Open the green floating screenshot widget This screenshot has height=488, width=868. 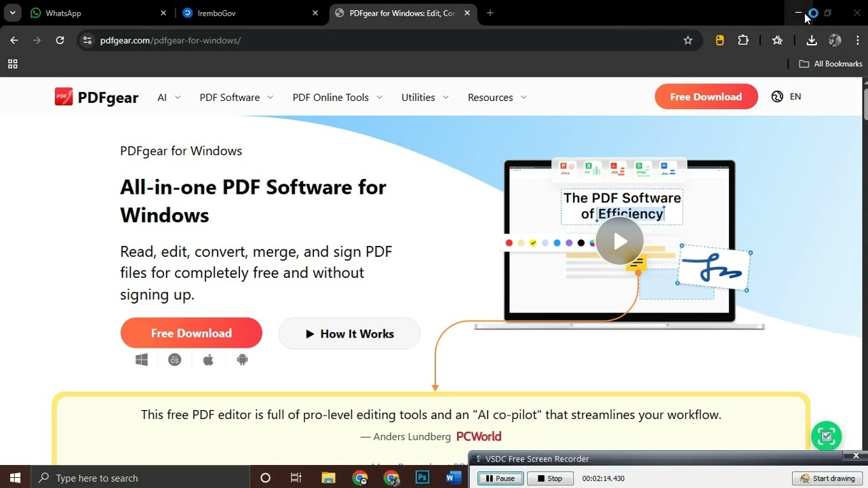(826, 436)
